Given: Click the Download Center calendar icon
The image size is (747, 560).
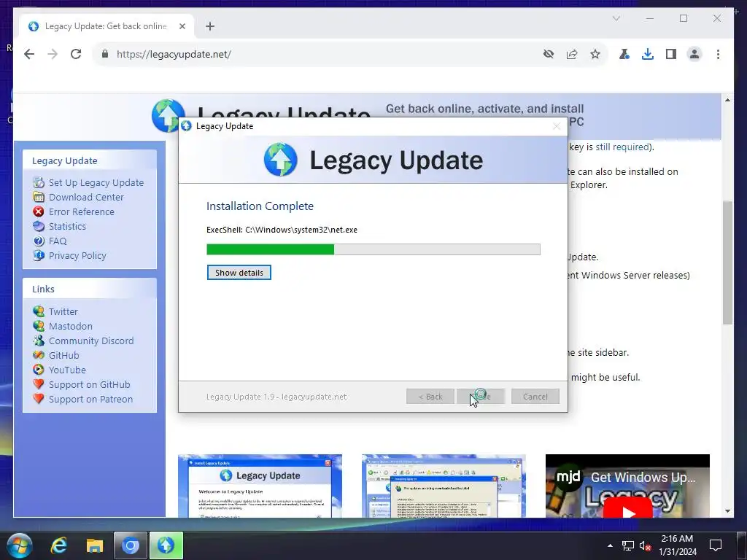Looking at the screenshot, I should [39, 197].
